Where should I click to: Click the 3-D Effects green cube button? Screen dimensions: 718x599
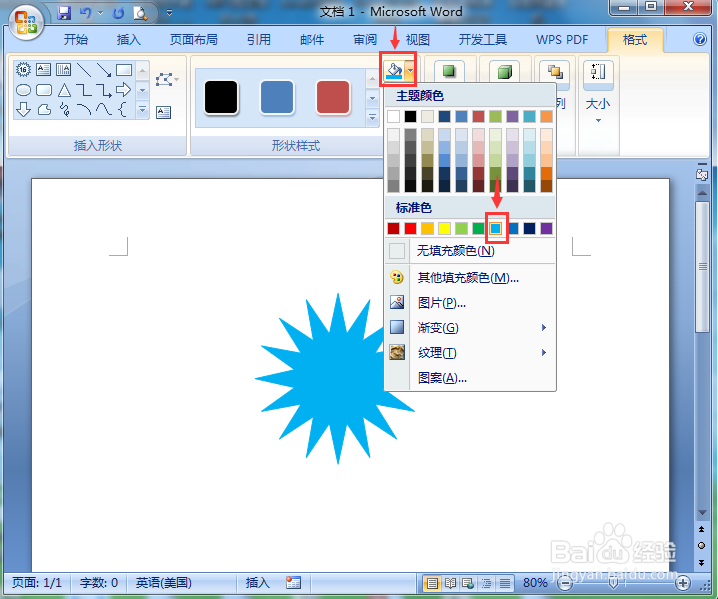pyautogui.click(x=505, y=72)
